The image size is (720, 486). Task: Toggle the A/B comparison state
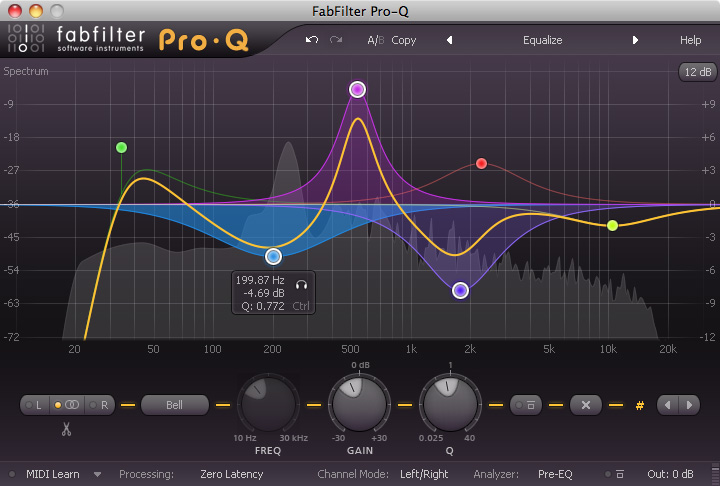[x=375, y=41]
